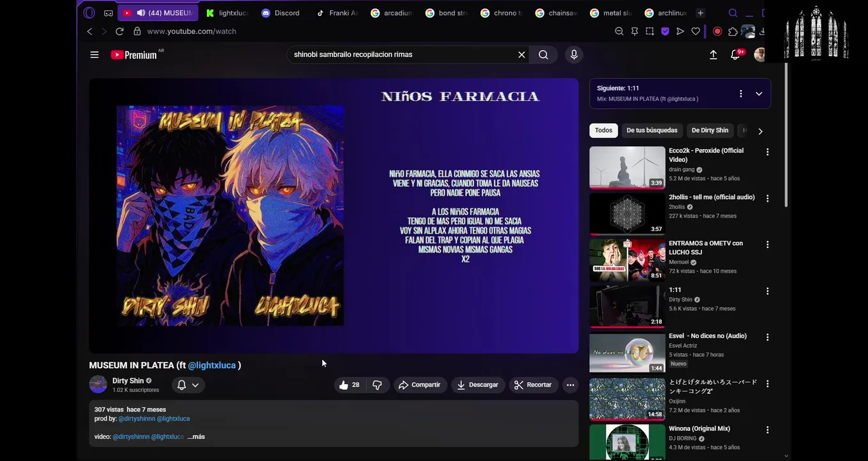868x461 pixels.
Task: Open options for ENTRAMOS a OMETV video
Action: tap(767, 245)
